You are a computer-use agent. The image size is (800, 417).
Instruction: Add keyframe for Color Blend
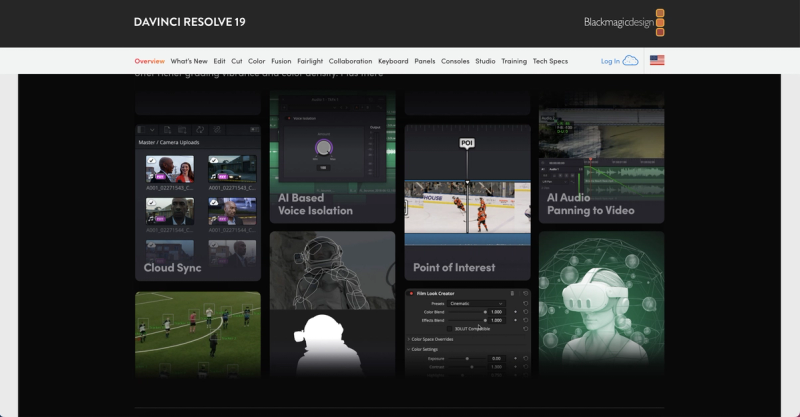(515, 312)
